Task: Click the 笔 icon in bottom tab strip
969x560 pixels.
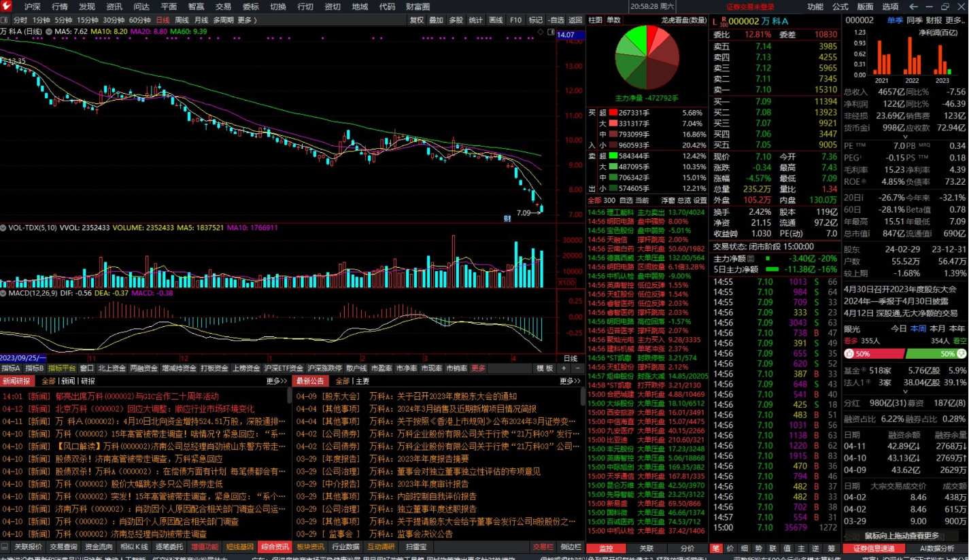Action: click(x=716, y=548)
